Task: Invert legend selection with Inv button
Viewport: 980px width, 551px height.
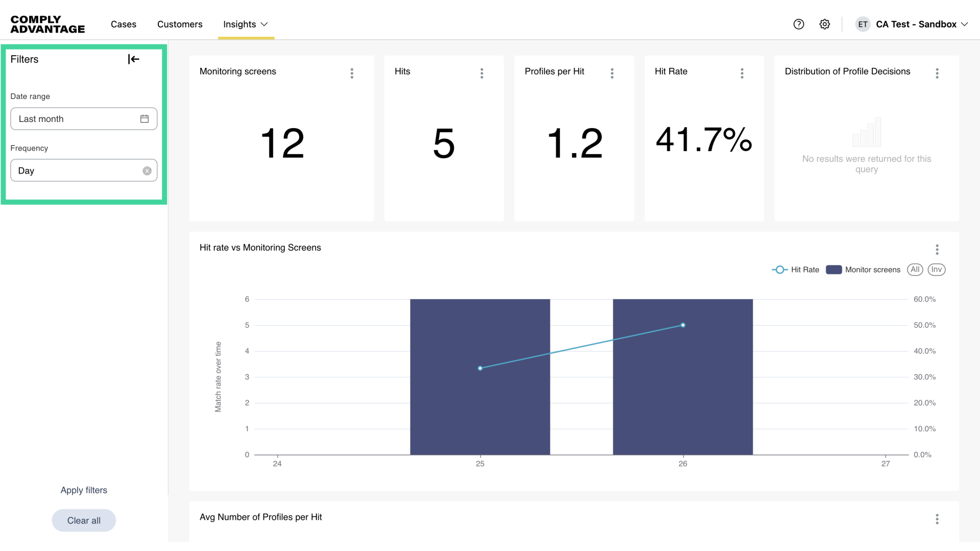Action: 936,269
